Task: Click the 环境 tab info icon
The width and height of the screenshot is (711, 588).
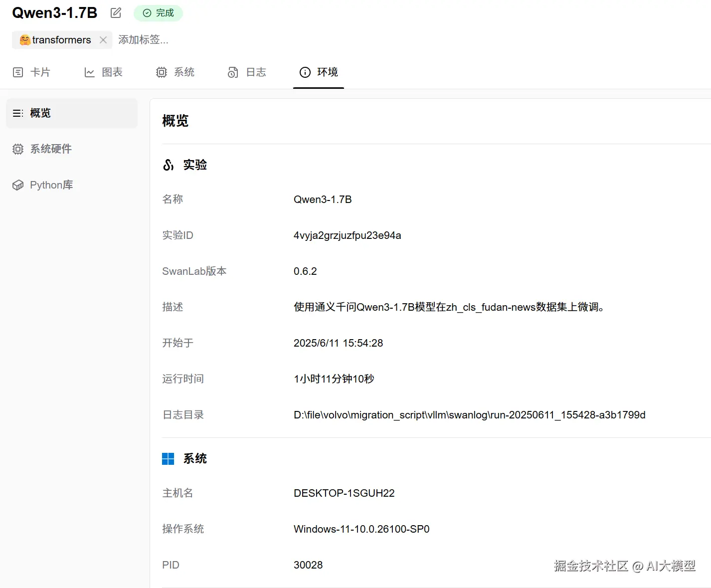Action: pos(305,72)
